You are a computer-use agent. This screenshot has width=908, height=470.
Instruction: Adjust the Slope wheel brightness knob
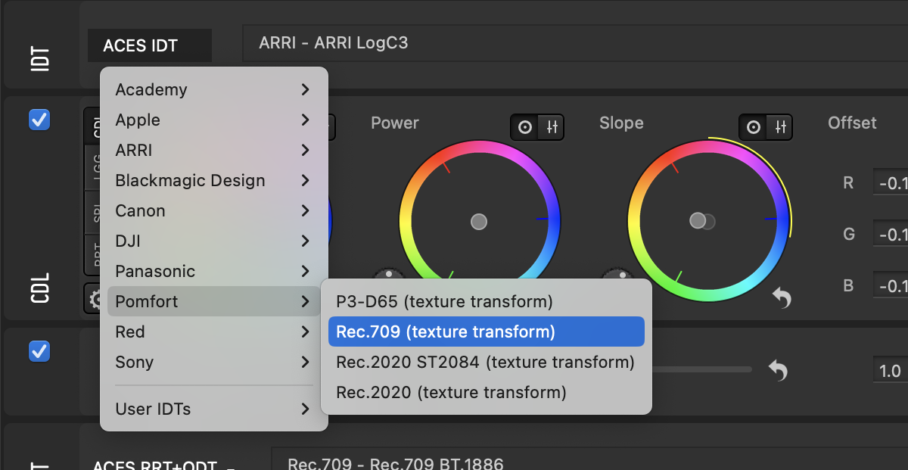pos(618,274)
